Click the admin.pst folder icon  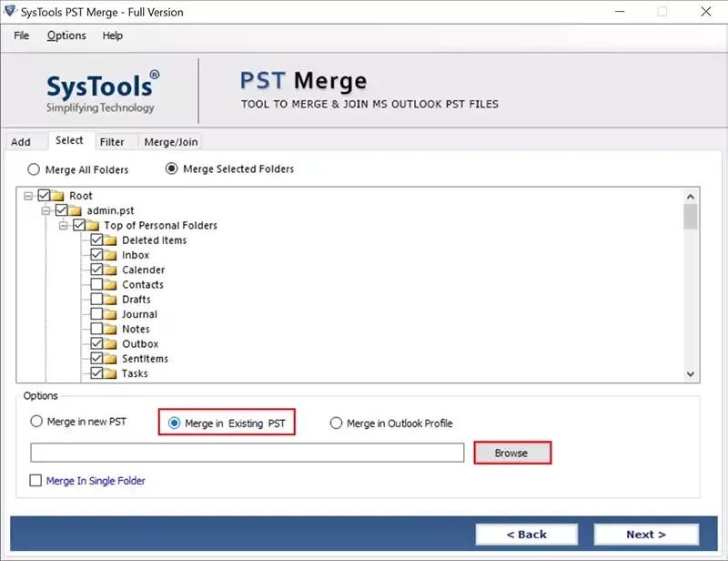76,210
